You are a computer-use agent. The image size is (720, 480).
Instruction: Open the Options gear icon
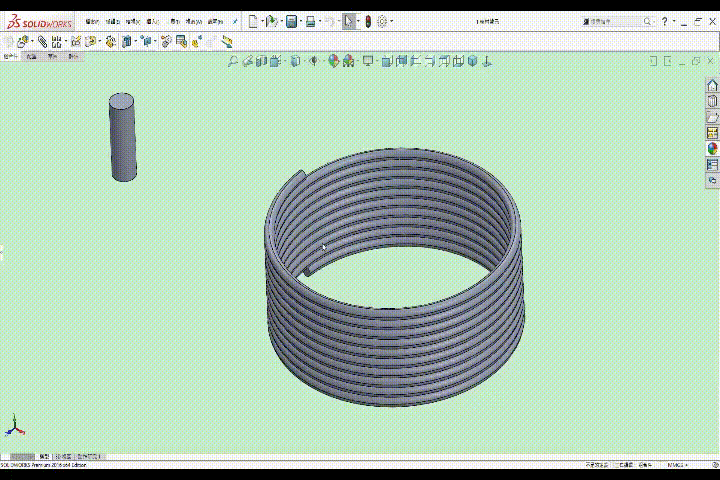tap(382, 21)
